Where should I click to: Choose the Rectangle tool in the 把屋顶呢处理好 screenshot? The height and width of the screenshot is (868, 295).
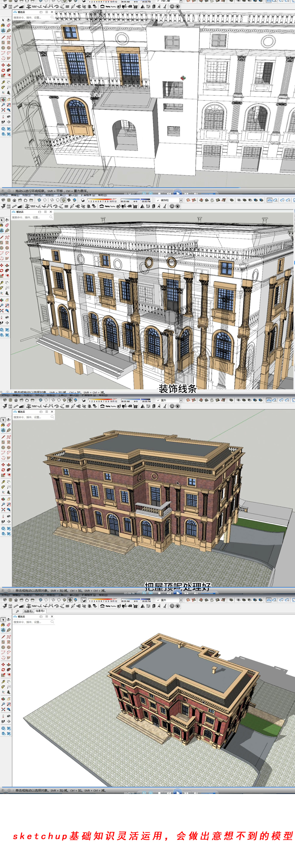tap(3, 442)
